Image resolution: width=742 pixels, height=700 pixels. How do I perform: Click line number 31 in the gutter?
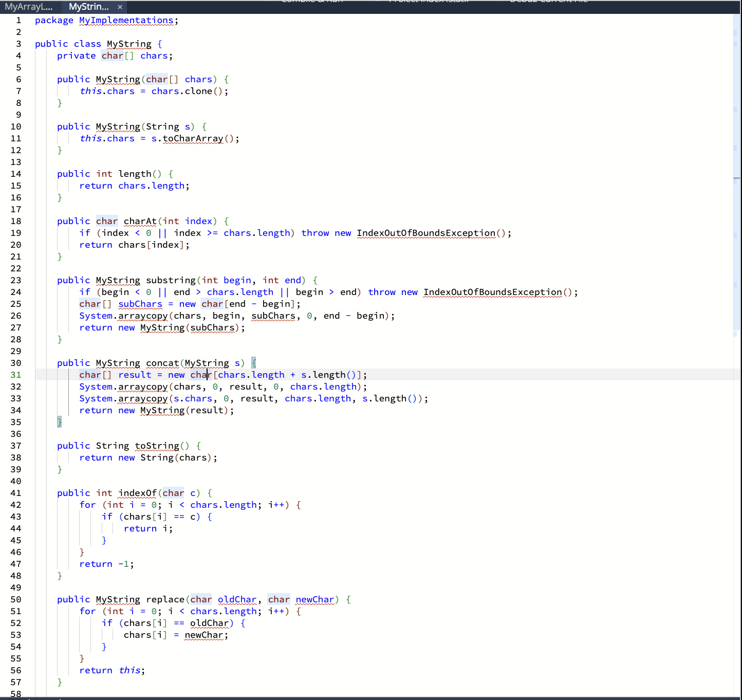pos(16,375)
